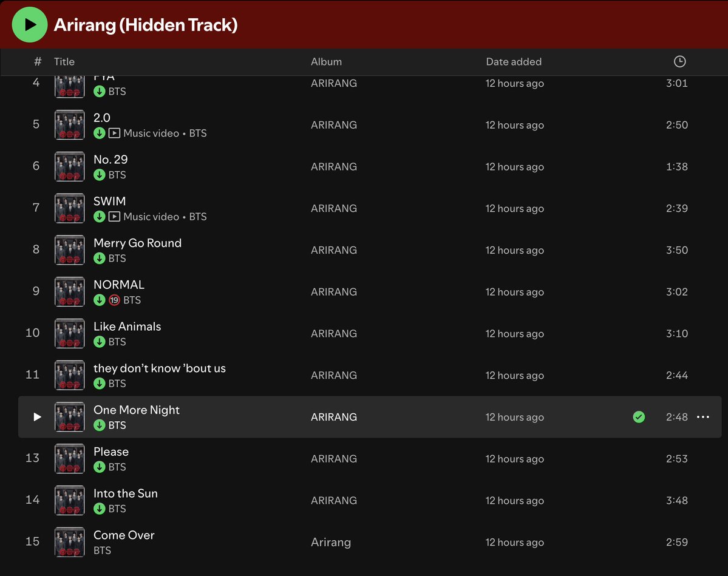Click the album art thumbnail for Like Animals
The height and width of the screenshot is (576, 728).
[70, 334]
